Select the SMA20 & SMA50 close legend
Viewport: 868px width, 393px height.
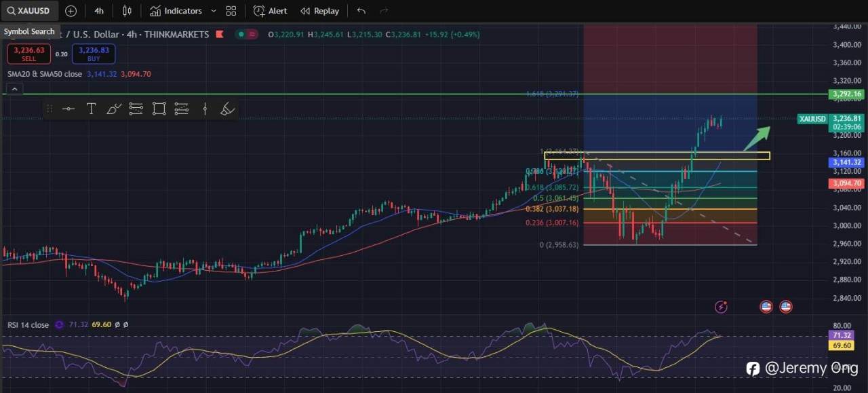coord(45,74)
